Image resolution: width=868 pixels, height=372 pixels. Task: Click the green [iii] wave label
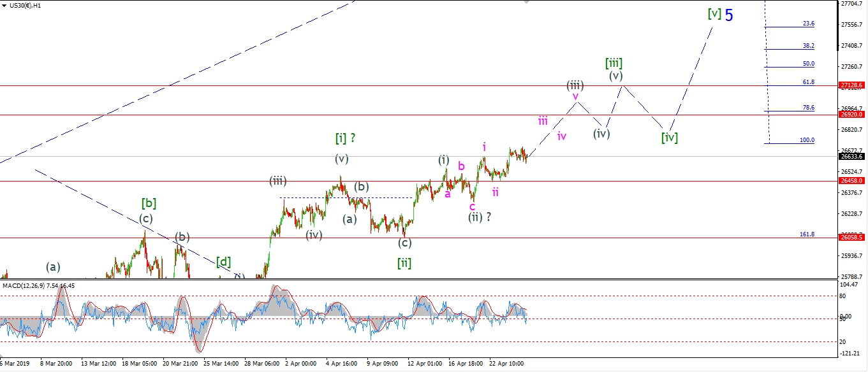(614, 62)
